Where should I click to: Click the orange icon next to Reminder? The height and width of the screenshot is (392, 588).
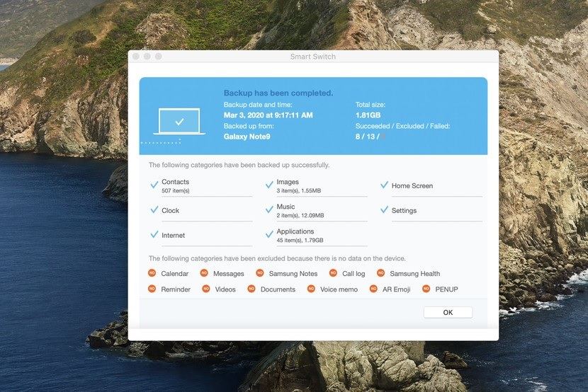click(152, 289)
